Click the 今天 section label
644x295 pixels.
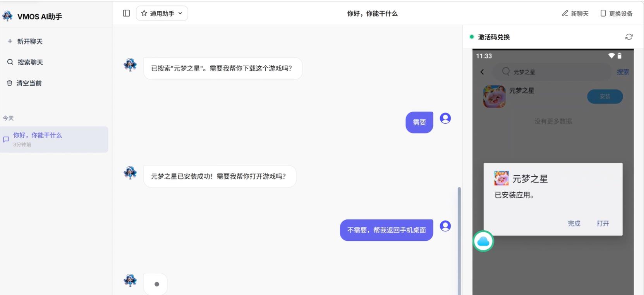click(8, 118)
